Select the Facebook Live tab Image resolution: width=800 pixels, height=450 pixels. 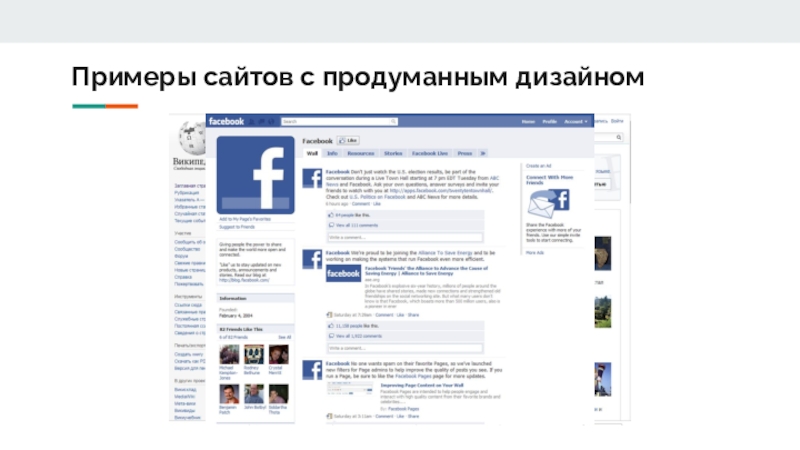click(x=430, y=153)
